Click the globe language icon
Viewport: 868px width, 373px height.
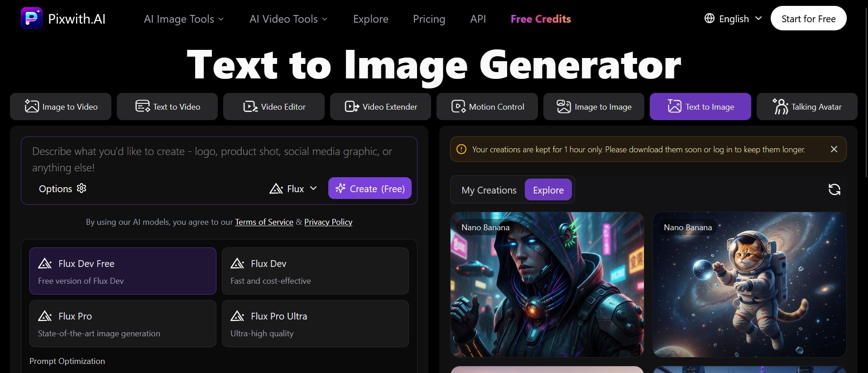pos(710,19)
